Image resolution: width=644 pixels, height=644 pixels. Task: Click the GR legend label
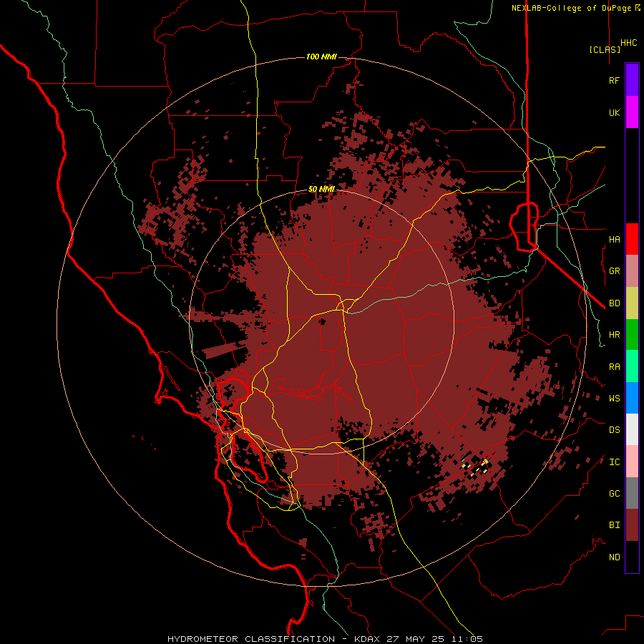click(x=614, y=271)
